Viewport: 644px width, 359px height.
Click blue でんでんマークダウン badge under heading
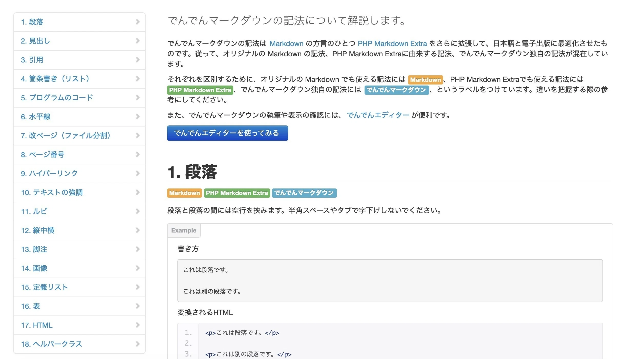point(304,193)
